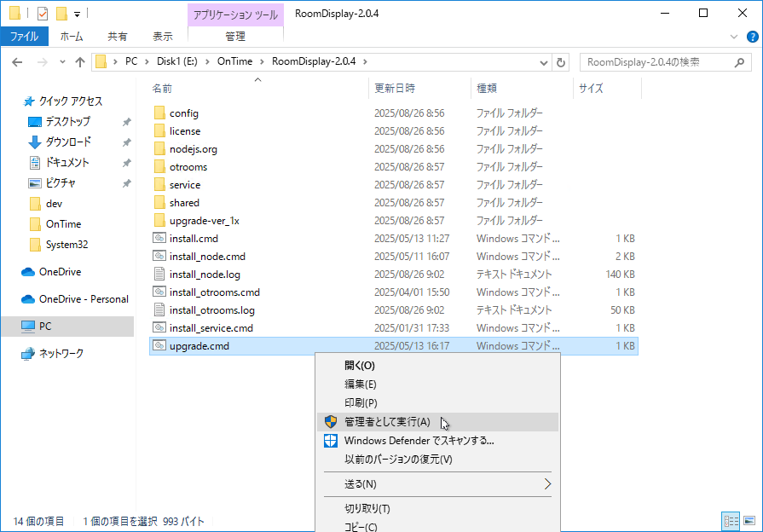Choose 編集(E) from the context menu

point(437,385)
